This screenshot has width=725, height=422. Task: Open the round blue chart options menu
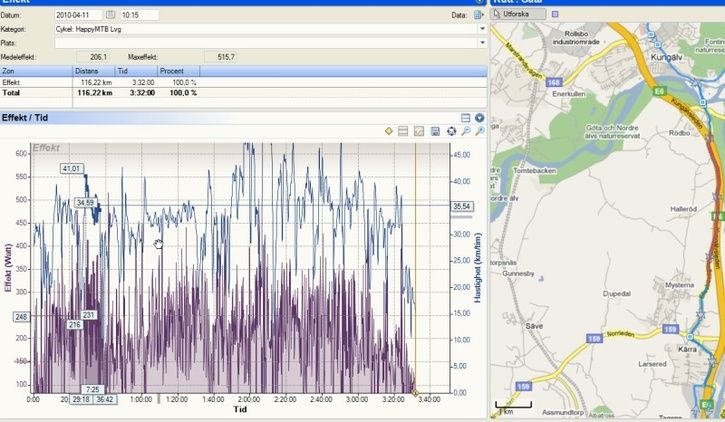[479, 118]
